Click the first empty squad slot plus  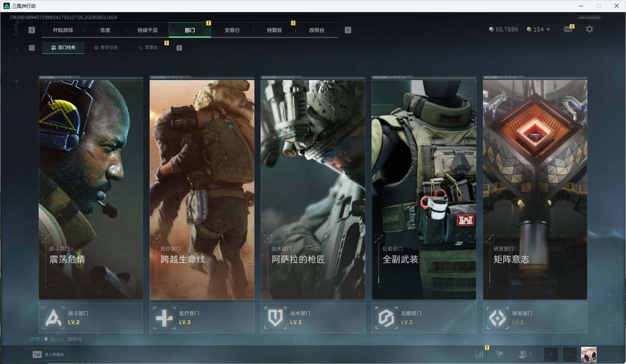click(551, 355)
